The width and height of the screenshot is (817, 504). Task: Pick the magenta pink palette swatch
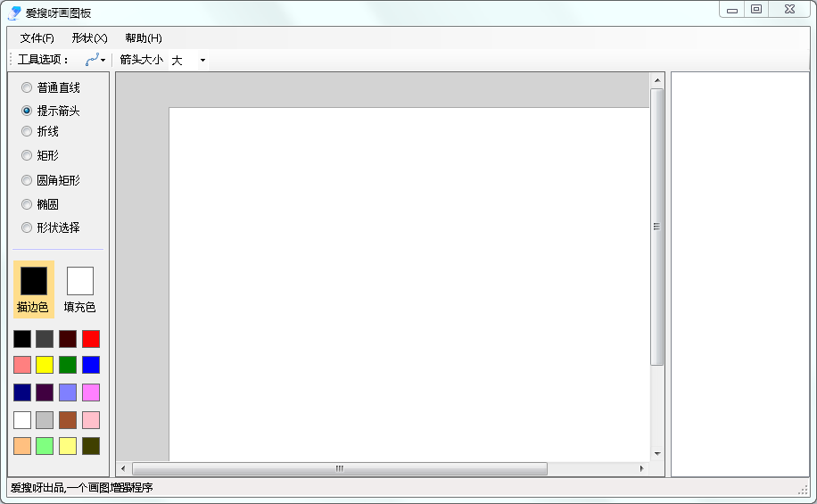pyautogui.click(x=91, y=392)
